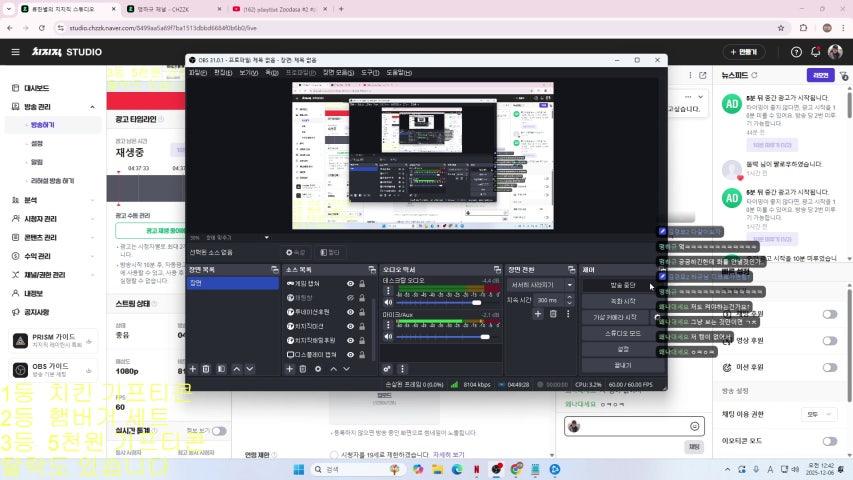Delete selected scene with trash icon
This screenshot has height=480, width=853.
tap(207, 369)
